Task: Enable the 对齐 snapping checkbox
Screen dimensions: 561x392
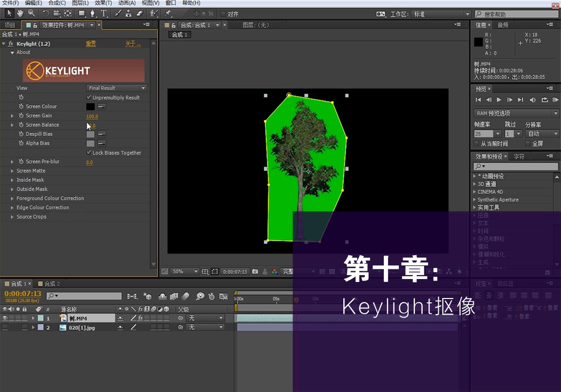Action: [x=223, y=14]
